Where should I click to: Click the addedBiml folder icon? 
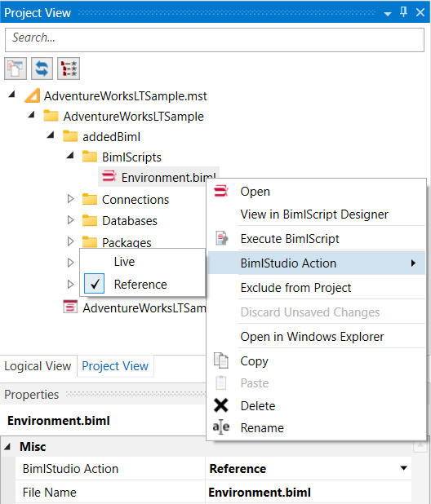[x=70, y=136]
